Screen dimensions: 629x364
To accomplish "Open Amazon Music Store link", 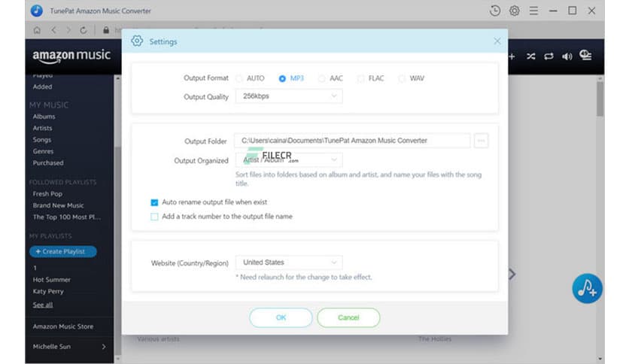I will 63,326.
